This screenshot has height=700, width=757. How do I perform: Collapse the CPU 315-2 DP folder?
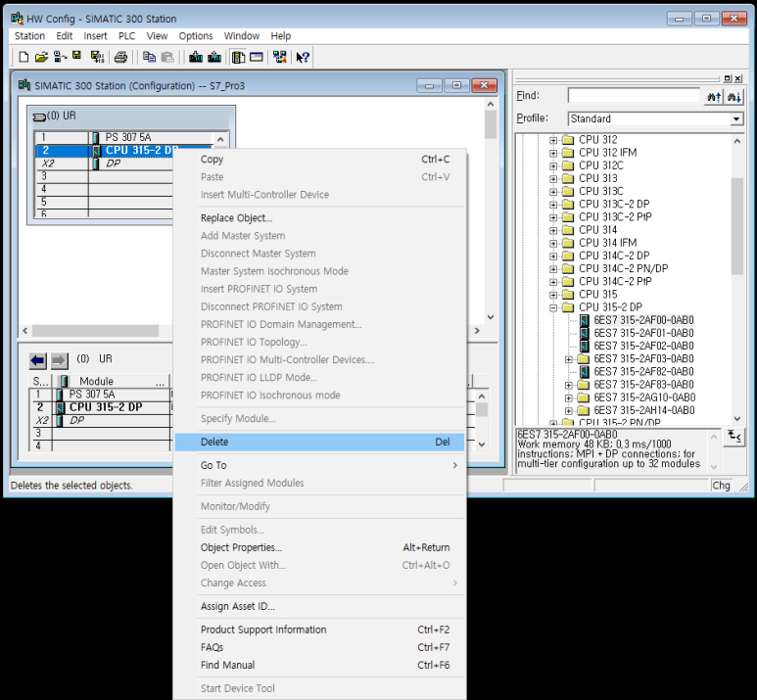553,307
